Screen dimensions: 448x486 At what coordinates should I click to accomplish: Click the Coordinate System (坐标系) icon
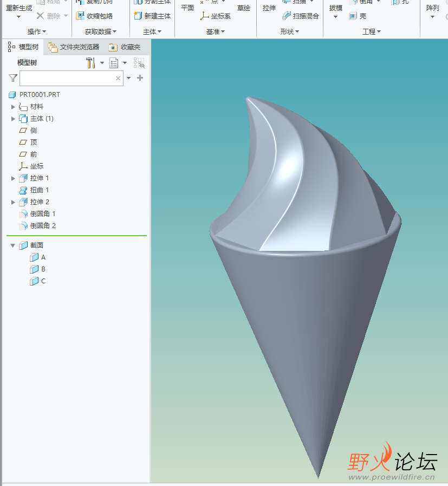(204, 16)
